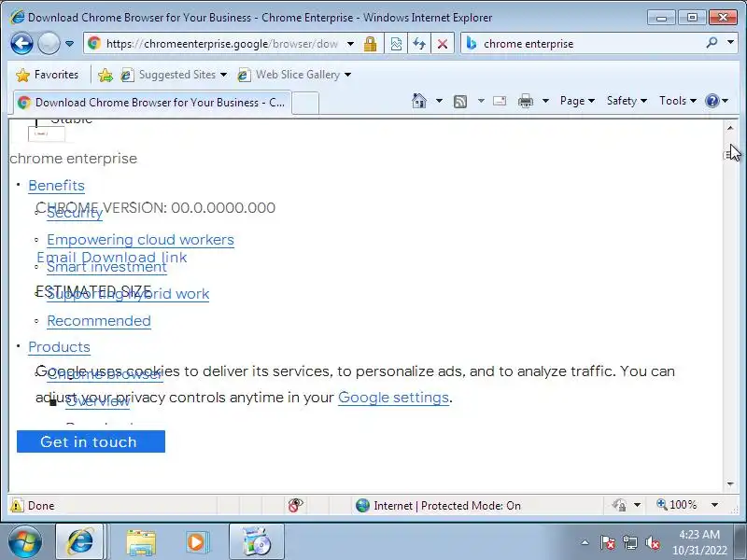Image resolution: width=747 pixels, height=560 pixels.
Task: Click the Get in touch button
Action: point(91,441)
